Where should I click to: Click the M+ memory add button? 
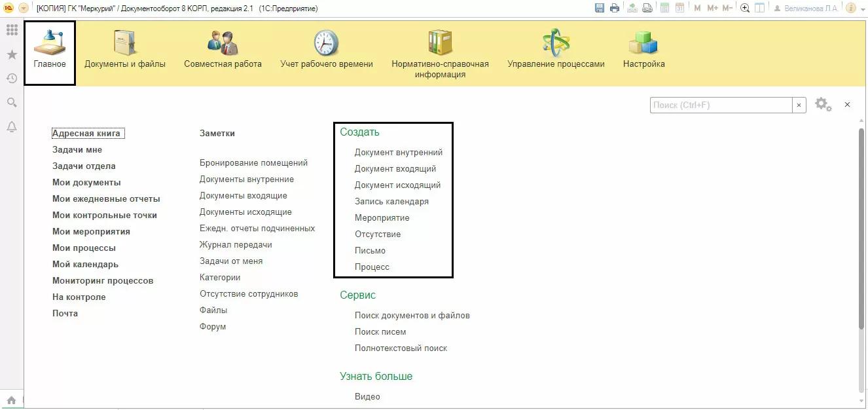pyautogui.click(x=713, y=9)
